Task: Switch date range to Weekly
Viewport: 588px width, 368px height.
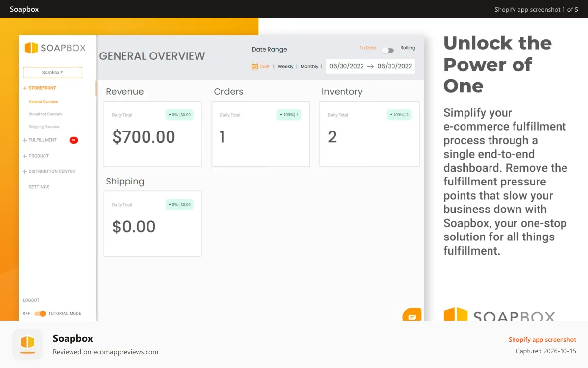Action: coord(286,67)
